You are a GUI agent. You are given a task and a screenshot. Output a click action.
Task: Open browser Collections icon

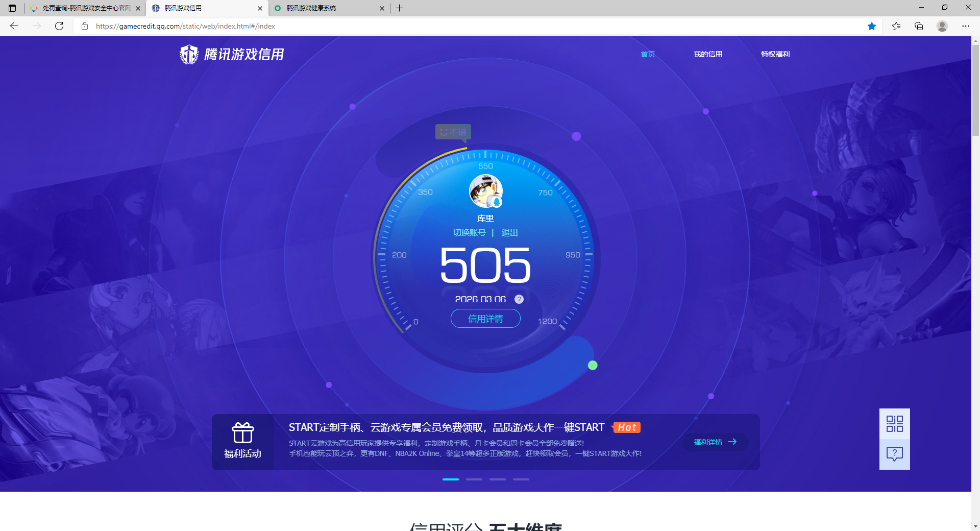point(919,26)
